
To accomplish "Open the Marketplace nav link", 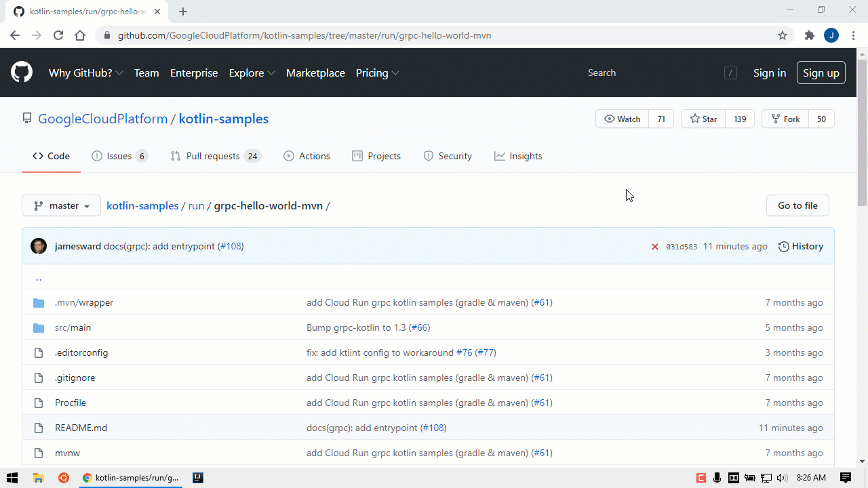I will (315, 73).
